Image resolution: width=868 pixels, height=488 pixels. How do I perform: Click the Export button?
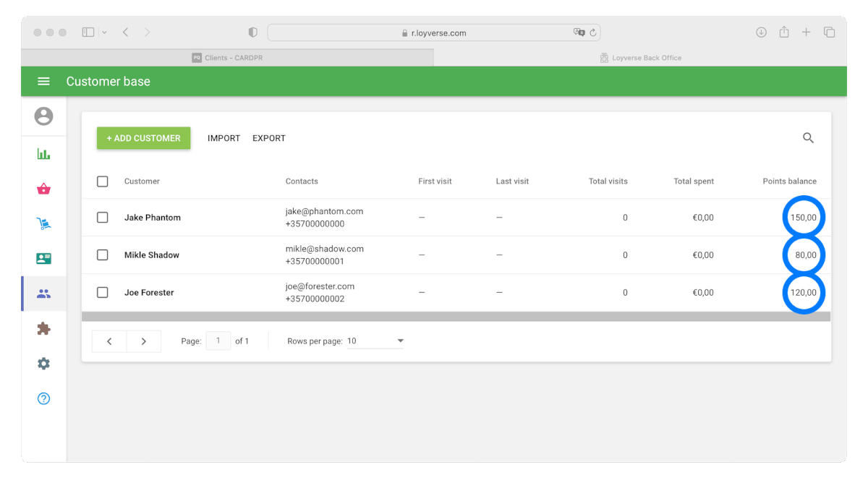coord(269,138)
